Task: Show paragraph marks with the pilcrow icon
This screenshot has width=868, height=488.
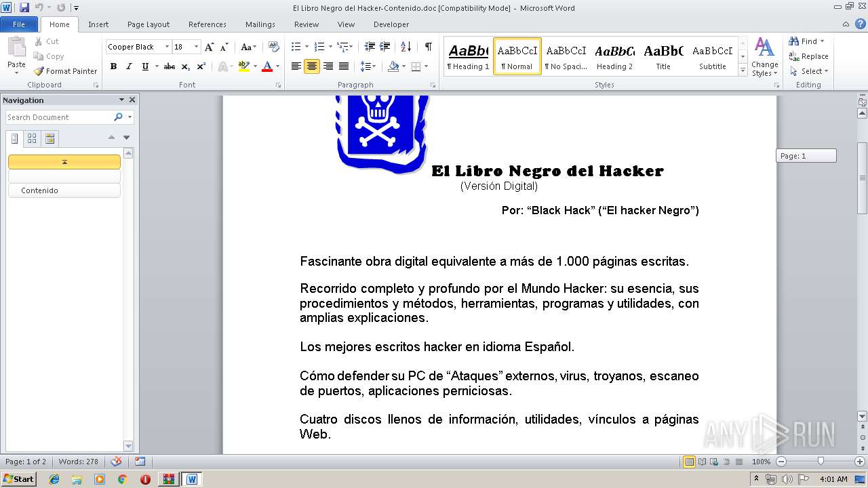Action: click(428, 47)
